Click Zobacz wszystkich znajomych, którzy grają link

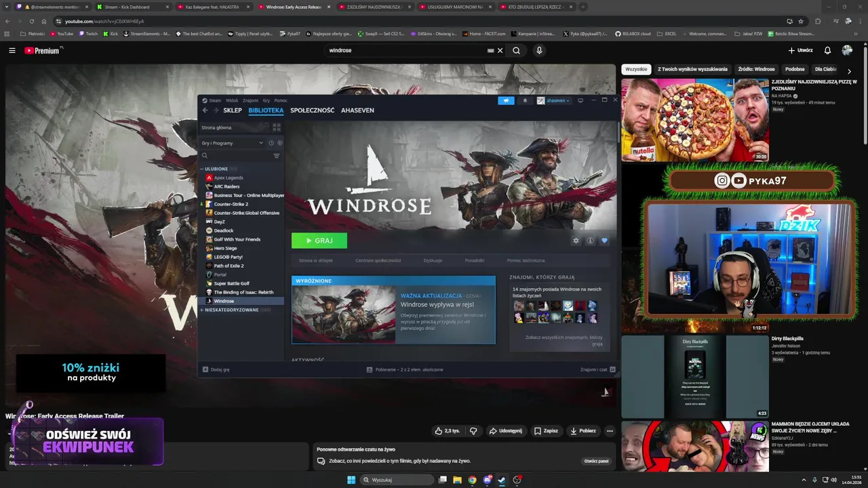point(564,340)
